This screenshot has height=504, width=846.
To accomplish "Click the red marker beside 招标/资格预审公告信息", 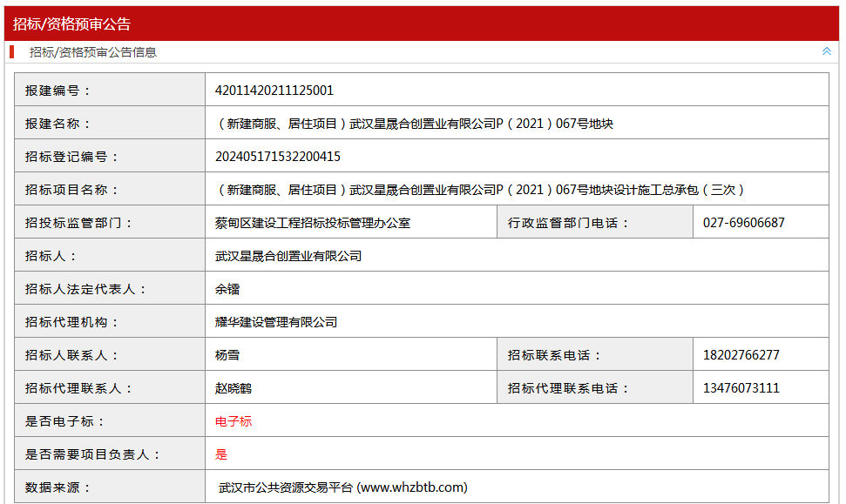I will pos(12,52).
